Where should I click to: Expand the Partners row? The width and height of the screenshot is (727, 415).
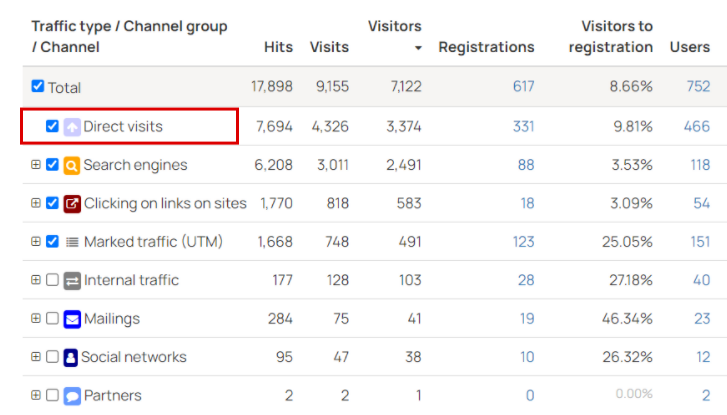36,395
